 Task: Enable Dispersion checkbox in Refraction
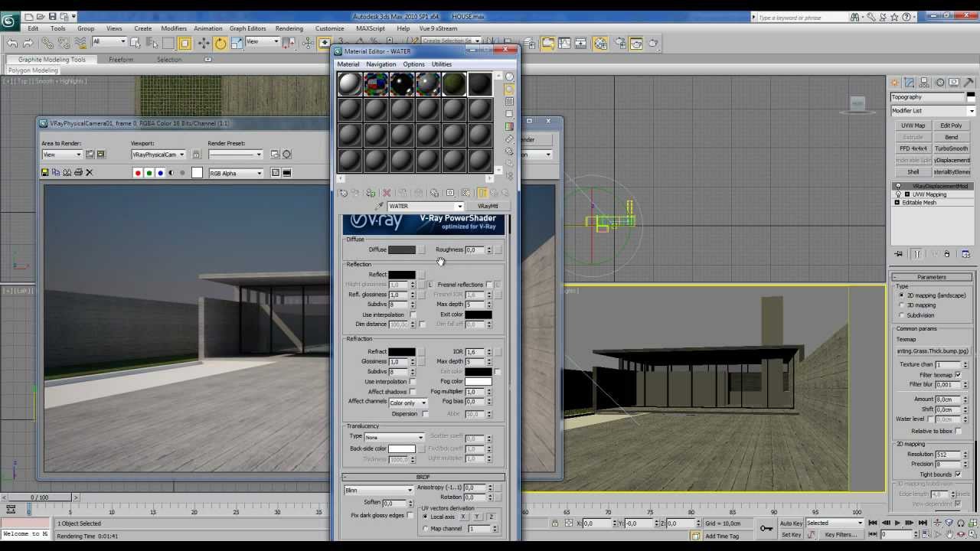coord(425,414)
